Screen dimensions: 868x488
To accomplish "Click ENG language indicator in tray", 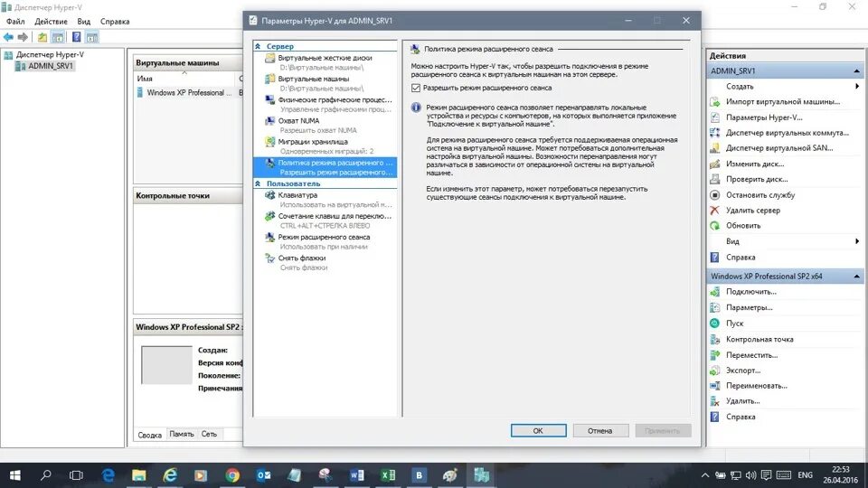I will pos(805,475).
